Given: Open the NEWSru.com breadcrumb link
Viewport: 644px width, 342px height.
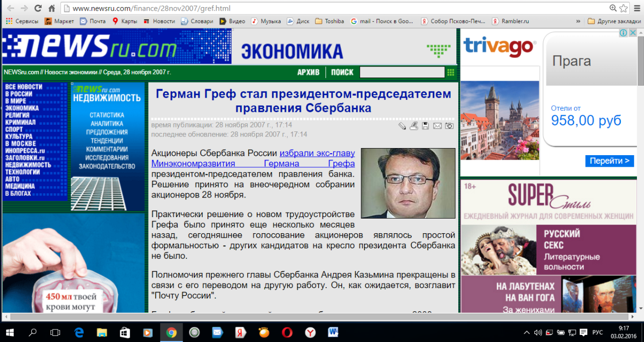Looking at the screenshot, I should [21, 72].
